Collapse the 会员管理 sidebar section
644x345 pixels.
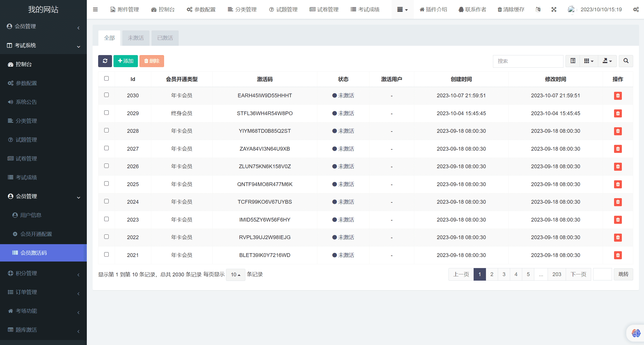pyautogui.click(x=43, y=196)
